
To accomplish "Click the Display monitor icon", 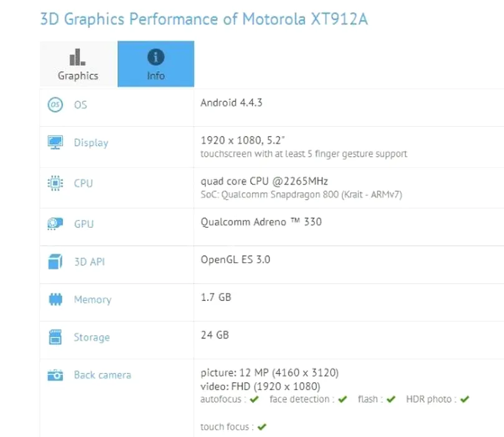I will [56, 142].
